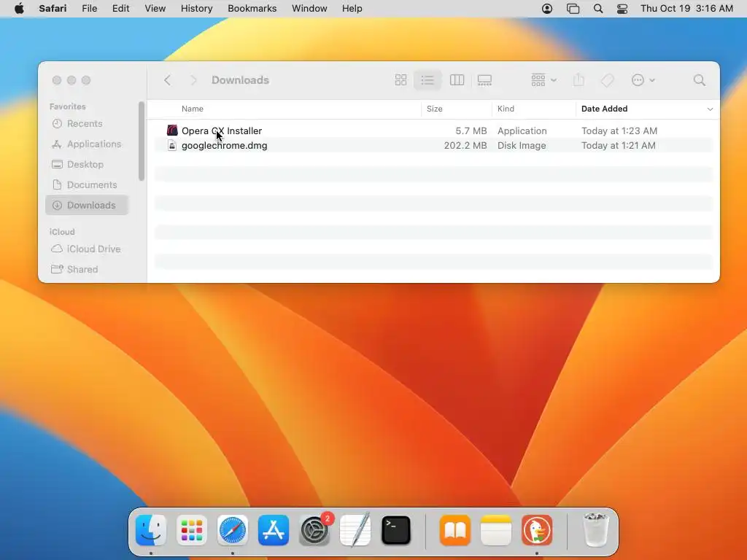
Task: Switch Finder to icon view
Action: 401,80
